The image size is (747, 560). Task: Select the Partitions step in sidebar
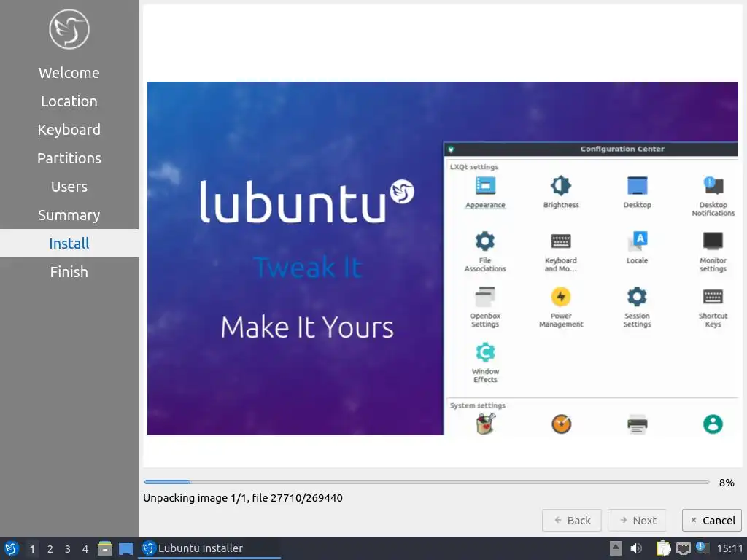(x=69, y=158)
